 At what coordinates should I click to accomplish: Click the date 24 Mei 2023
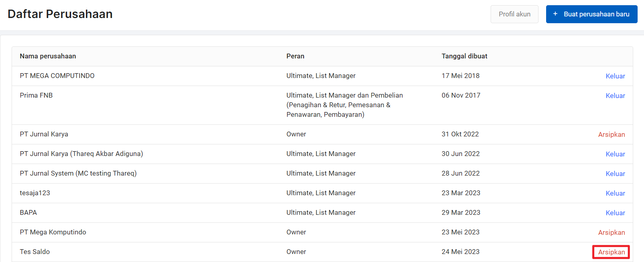point(461,252)
